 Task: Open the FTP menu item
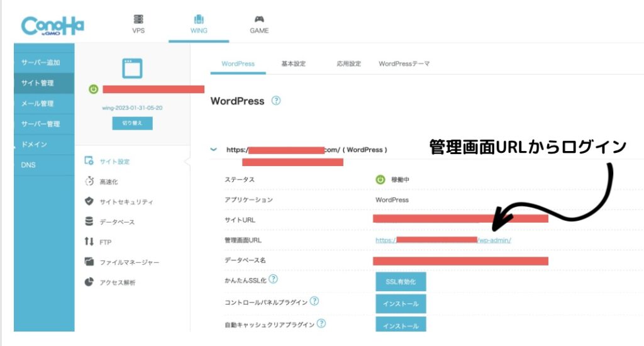click(106, 242)
